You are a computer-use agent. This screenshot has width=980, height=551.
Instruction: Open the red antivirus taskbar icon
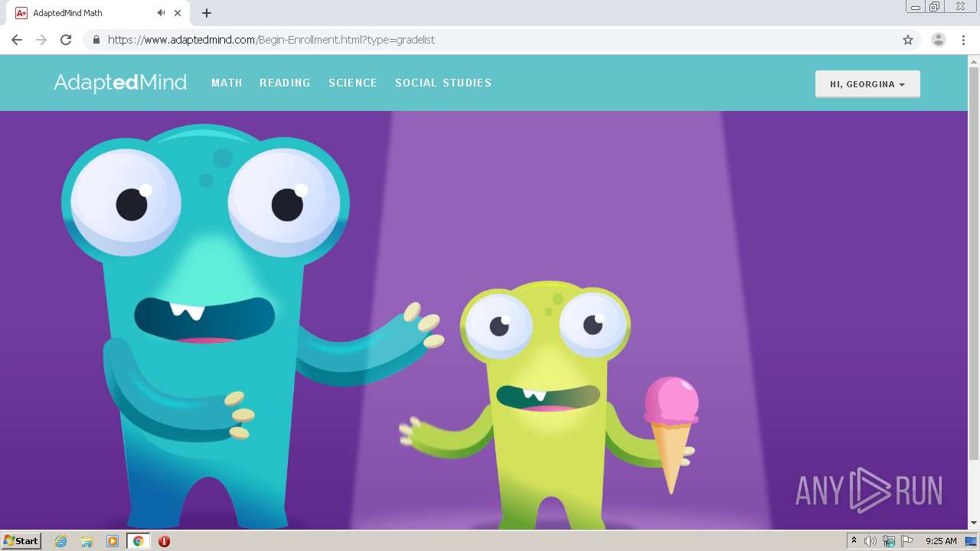coord(164,541)
